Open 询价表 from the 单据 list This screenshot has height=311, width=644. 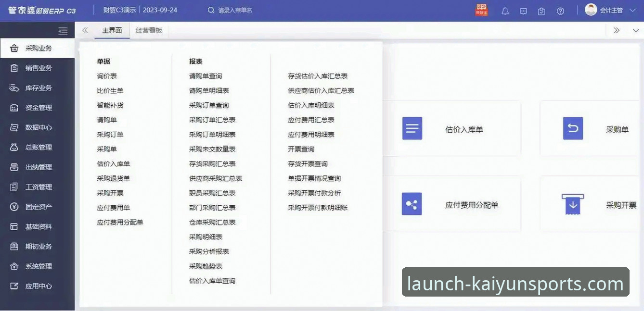(107, 75)
